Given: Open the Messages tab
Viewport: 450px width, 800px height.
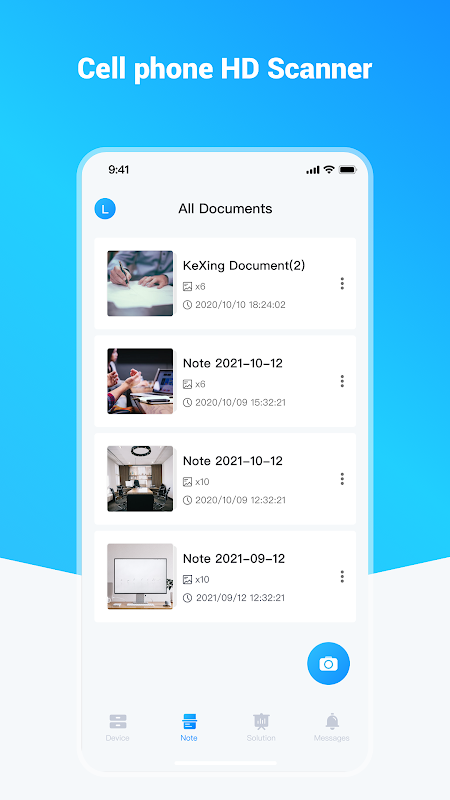Looking at the screenshot, I should 332,728.
